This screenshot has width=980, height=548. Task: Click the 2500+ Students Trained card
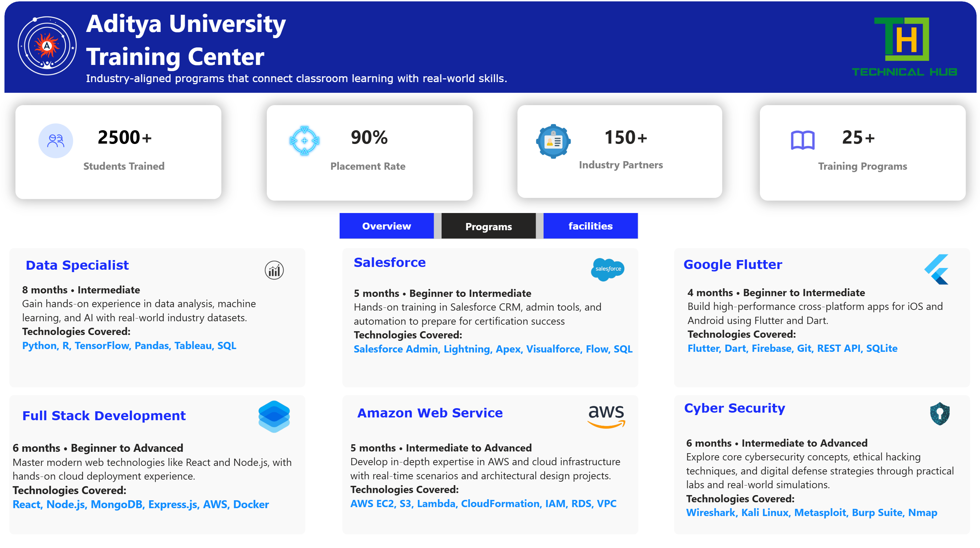[x=118, y=152]
